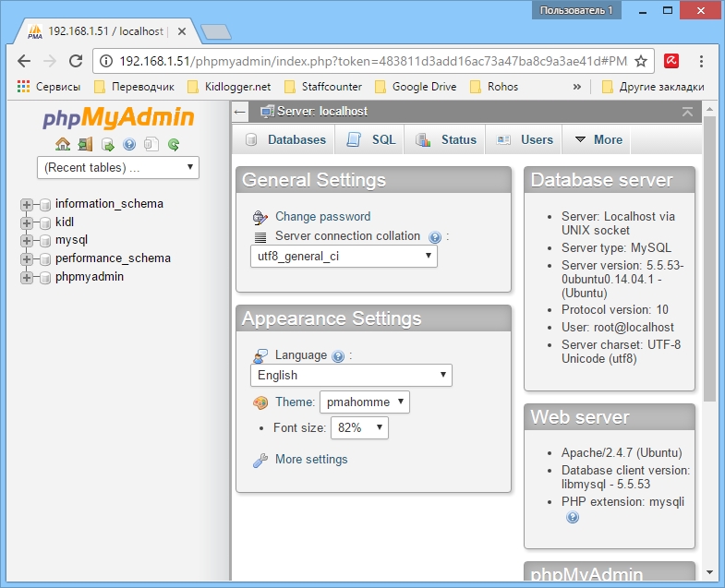Open the Theme pmahomme dropdown

click(x=365, y=402)
